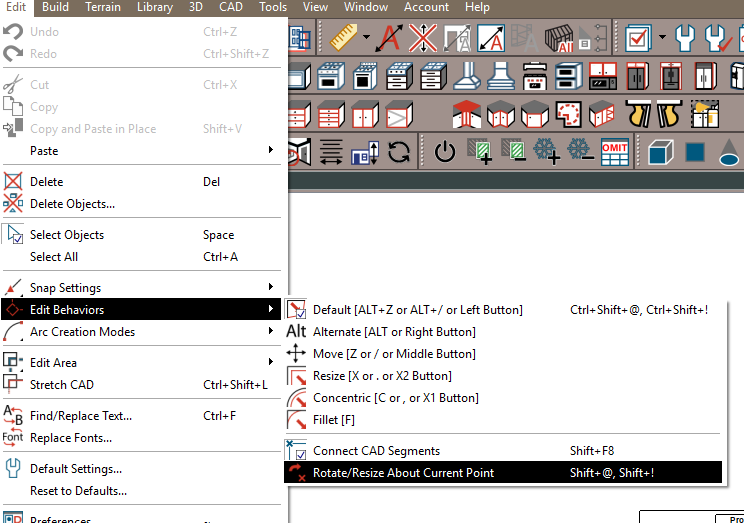This screenshot has width=744, height=523.
Task: Open the Terrain menu
Action: (106, 7)
